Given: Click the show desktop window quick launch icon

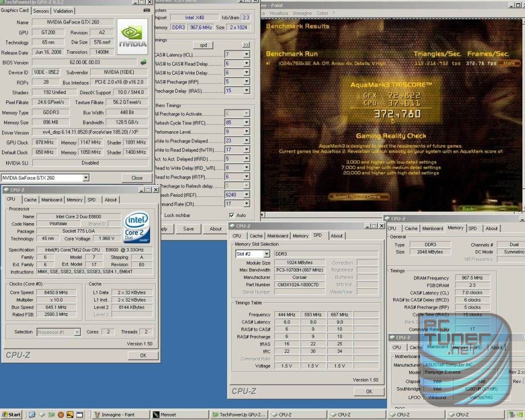Looking at the screenshot, I should pos(79,415).
